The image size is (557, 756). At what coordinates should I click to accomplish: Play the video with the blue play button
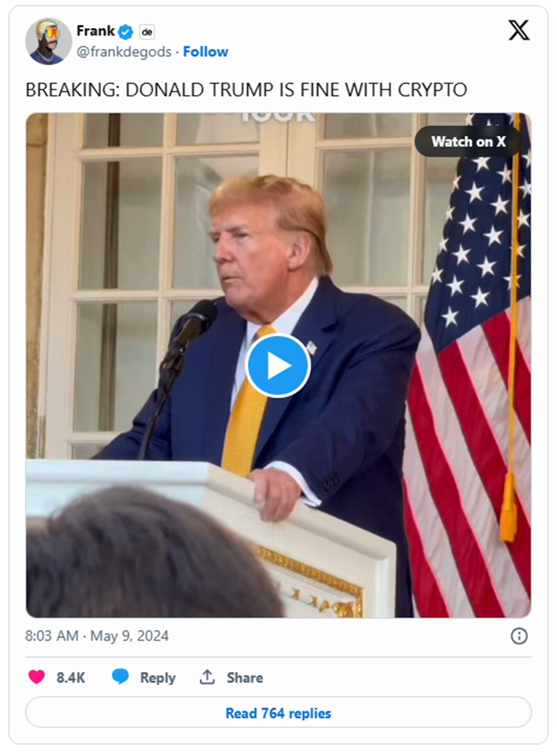pos(277,366)
